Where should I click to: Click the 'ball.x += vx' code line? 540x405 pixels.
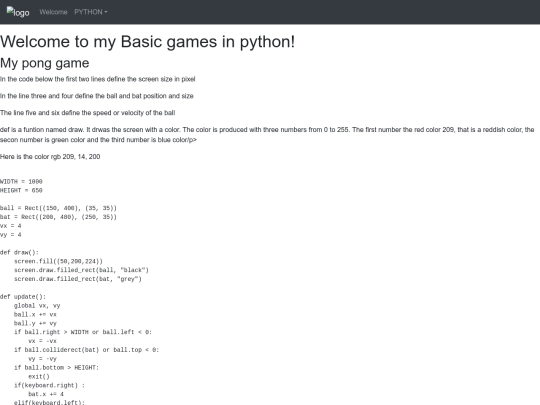point(35,314)
